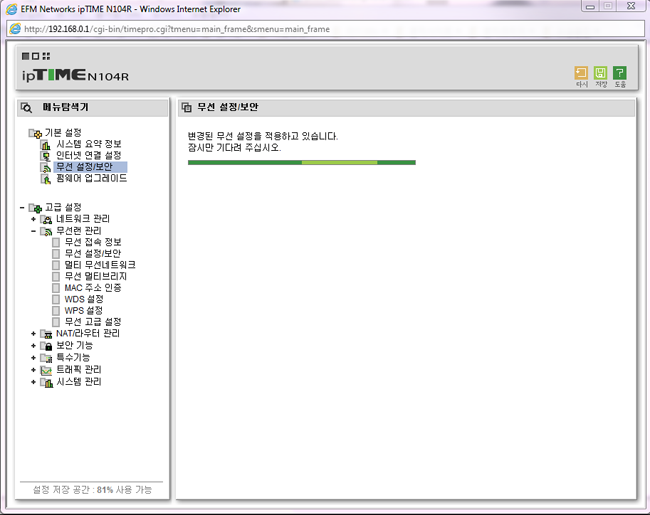The width and height of the screenshot is (650, 515).
Task: Click the 인터넷 연결 설정 icon
Action: coord(46,156)
